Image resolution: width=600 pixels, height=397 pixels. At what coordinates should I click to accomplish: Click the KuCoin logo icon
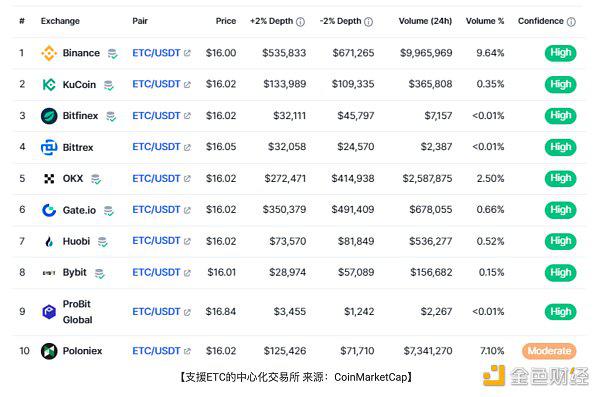pos(49,84)
